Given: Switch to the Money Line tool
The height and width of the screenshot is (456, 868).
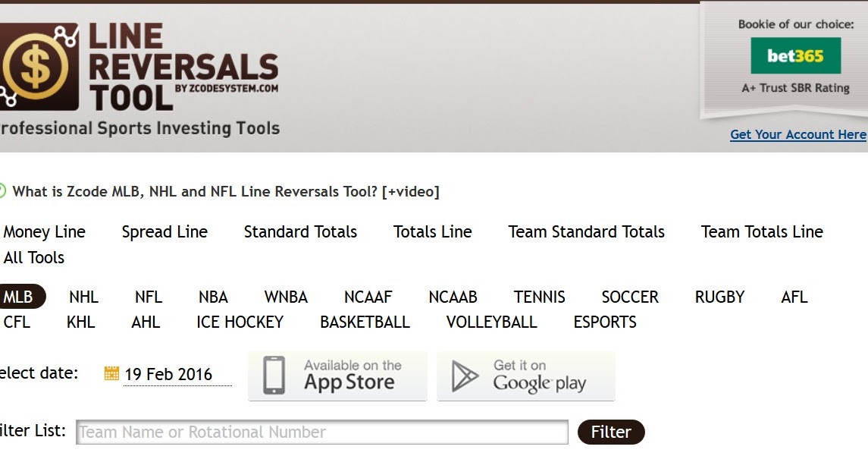Looking at the screenshot, I should 44,231.
